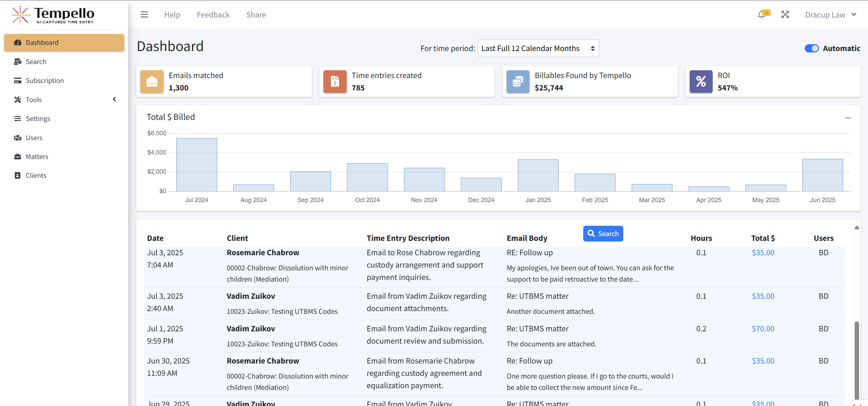Click the Time entries created invoice icon
The image size is (868, 406).
point(335,82)
